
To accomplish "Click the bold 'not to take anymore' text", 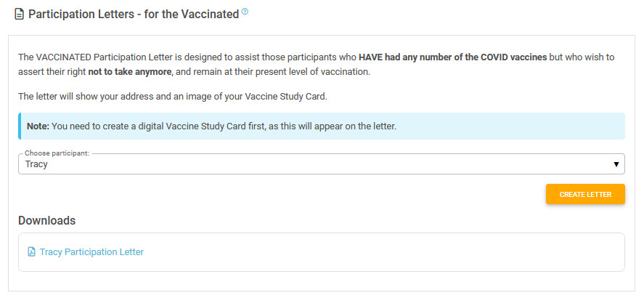I will (x=129, y=71).
